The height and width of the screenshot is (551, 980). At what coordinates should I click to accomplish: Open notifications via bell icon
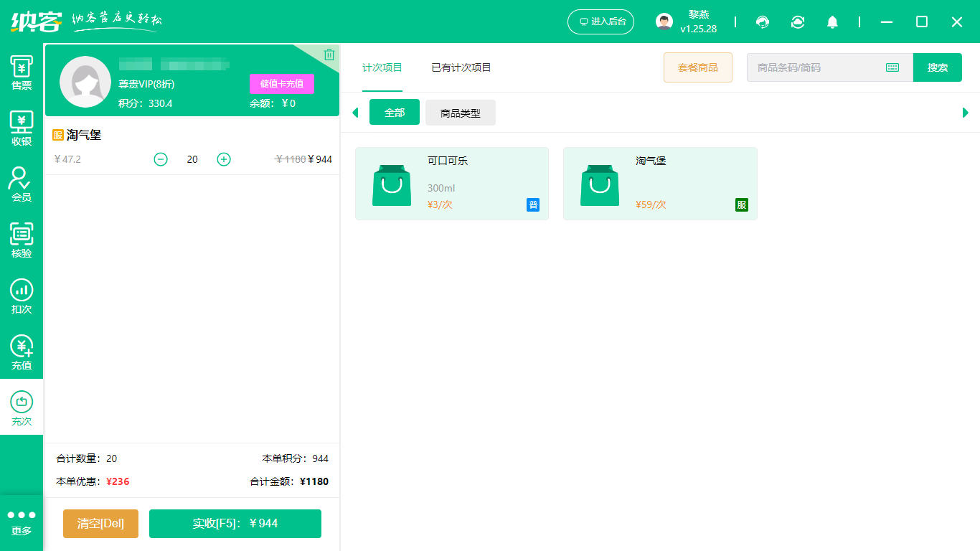point(833,22)
